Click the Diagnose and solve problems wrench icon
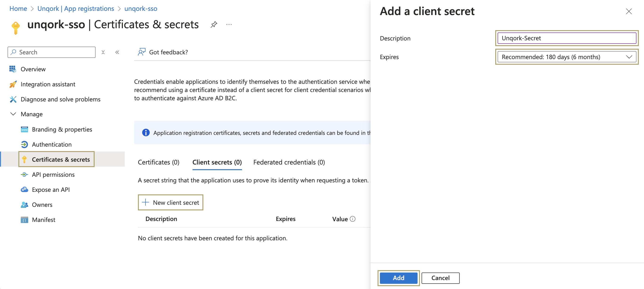Image resolution: width=644 pixels, height=289 pixels. pyautogui.click(x=13, y=99)
